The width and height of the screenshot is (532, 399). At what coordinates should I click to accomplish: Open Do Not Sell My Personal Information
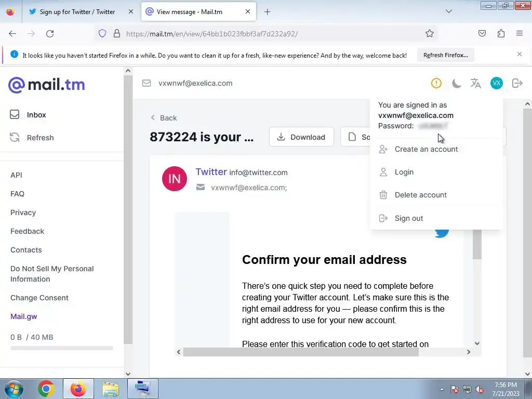pos(52,274)
